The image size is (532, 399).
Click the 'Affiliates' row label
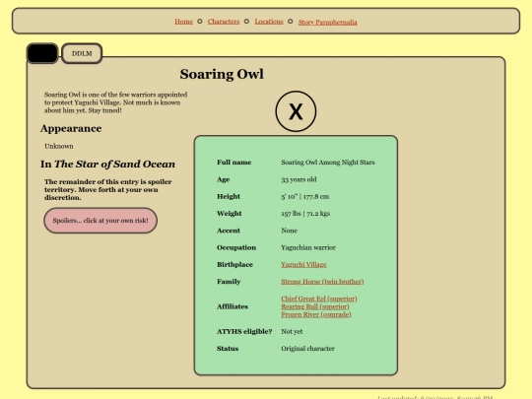pyautogui.click(x=233, y=306)
